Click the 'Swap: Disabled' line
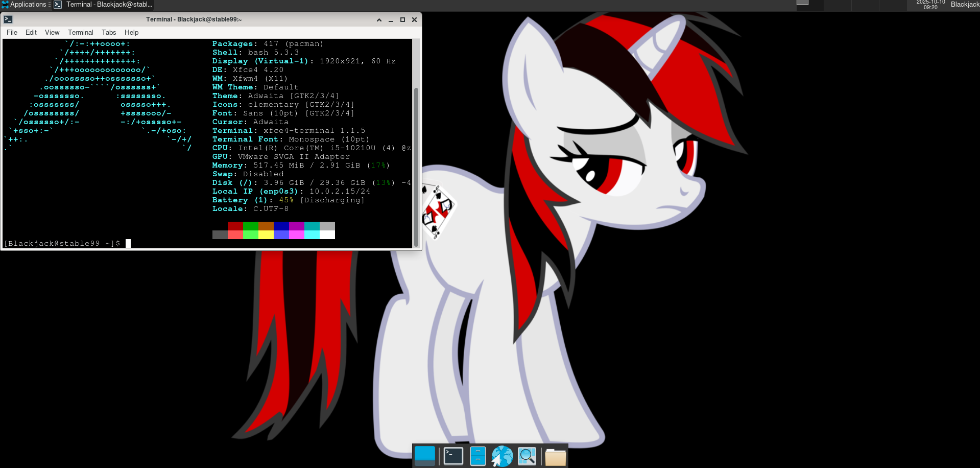980x468 pixels. (x=248, y=174)
